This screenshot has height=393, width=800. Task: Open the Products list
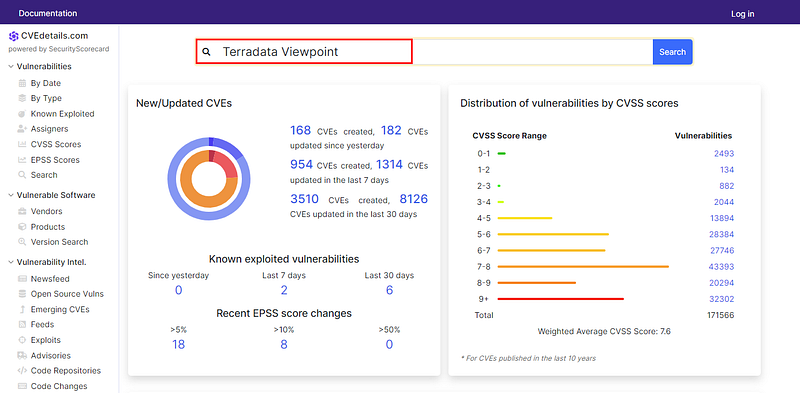(48, 227)
